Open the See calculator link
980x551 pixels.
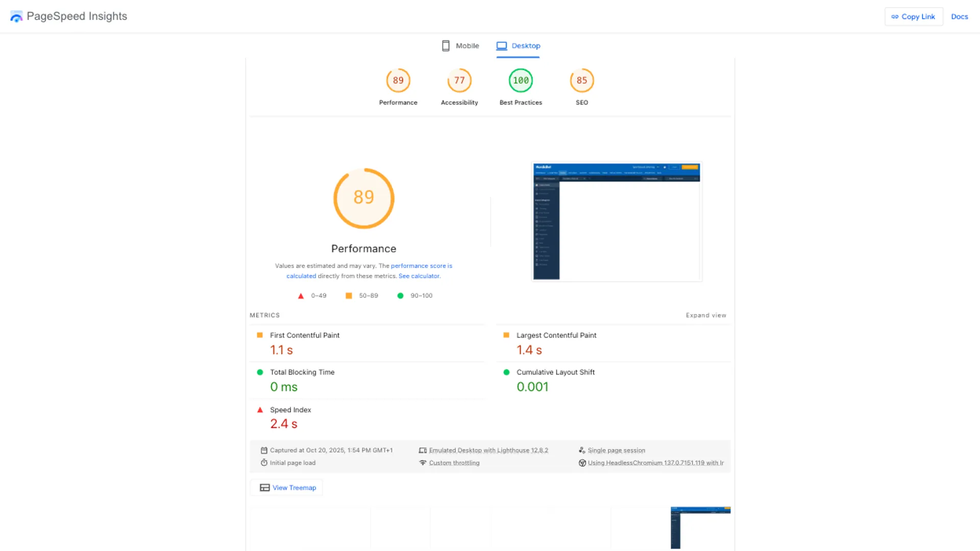tap(419, 276)
